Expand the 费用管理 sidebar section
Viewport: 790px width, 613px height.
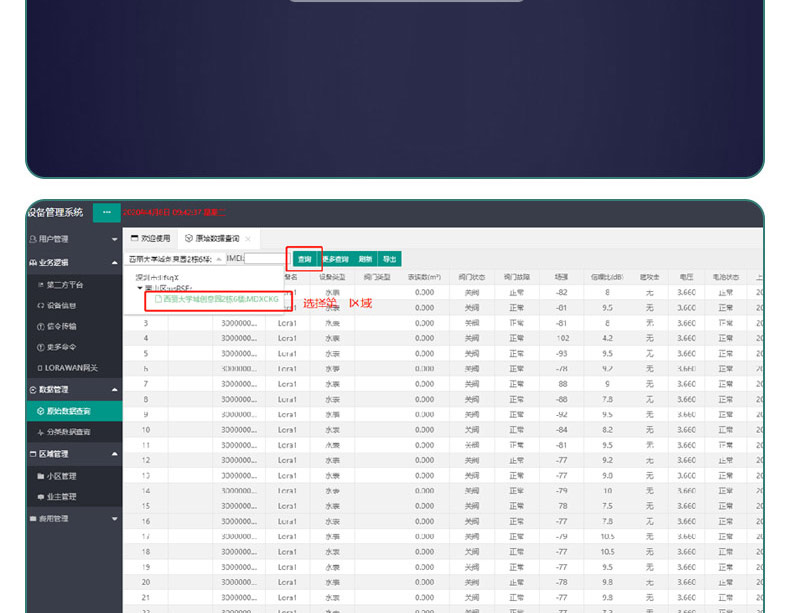pos(72,519)
